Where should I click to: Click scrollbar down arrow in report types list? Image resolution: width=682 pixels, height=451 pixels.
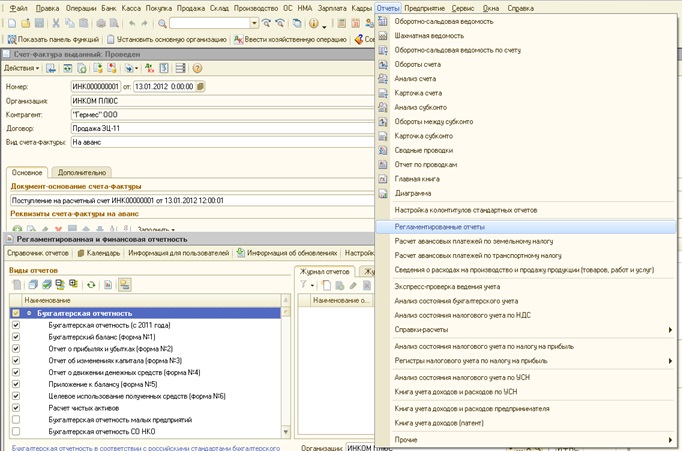(286, 432)
